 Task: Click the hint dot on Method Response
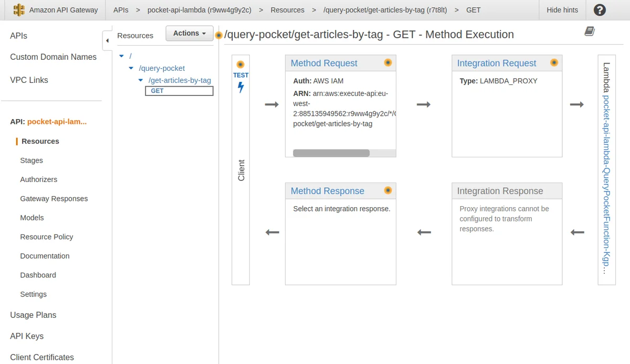click(x=388, y=190)
